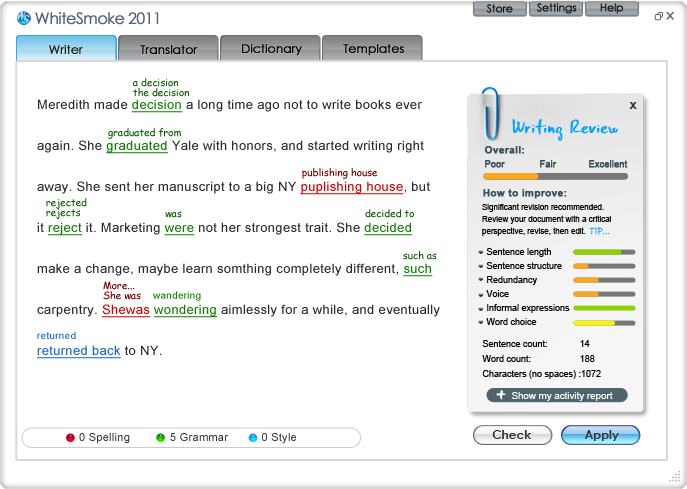Click the Informal expressions score bar
The image size is (687, 489).
(604, 308)
